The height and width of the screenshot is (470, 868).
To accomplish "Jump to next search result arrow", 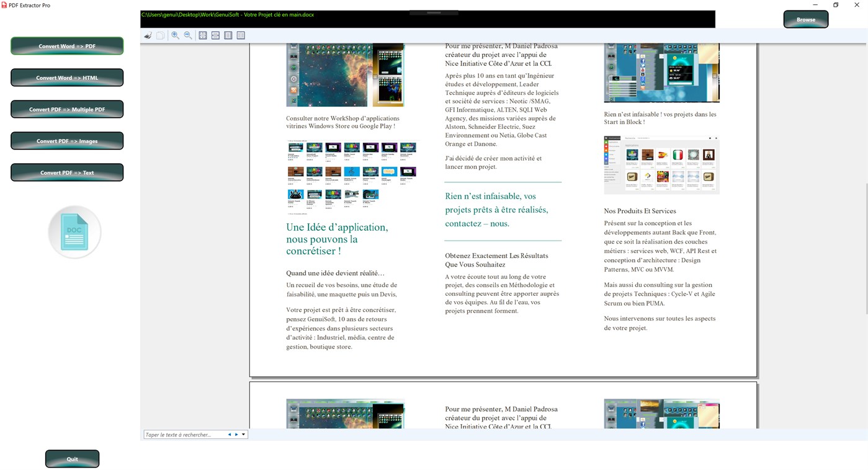I will [x=236, y=434].
